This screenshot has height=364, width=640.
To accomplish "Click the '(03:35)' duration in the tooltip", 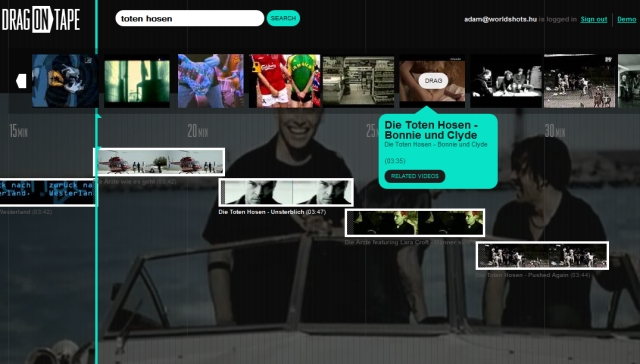I will coord(395,161).
